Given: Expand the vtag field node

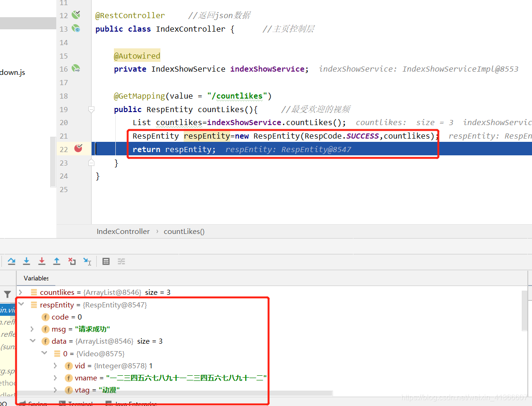Looking at the screenshot, I should click(55, 390).
